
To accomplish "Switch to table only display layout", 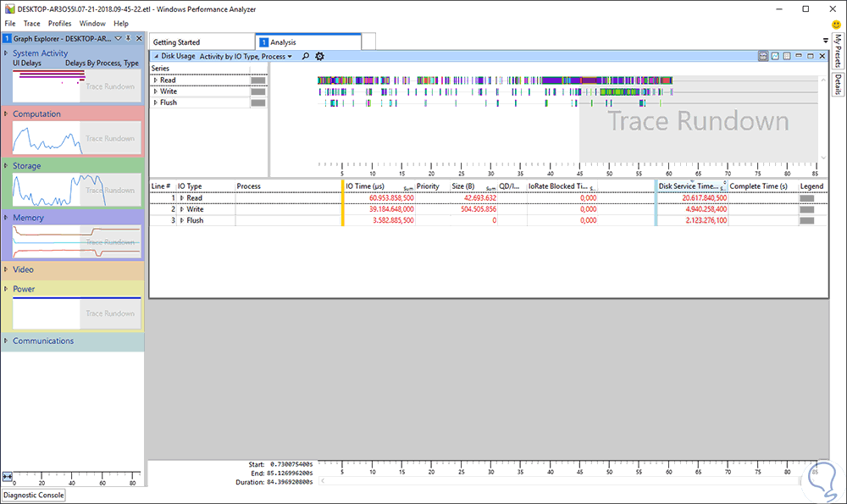I will [x=787, y=56].
